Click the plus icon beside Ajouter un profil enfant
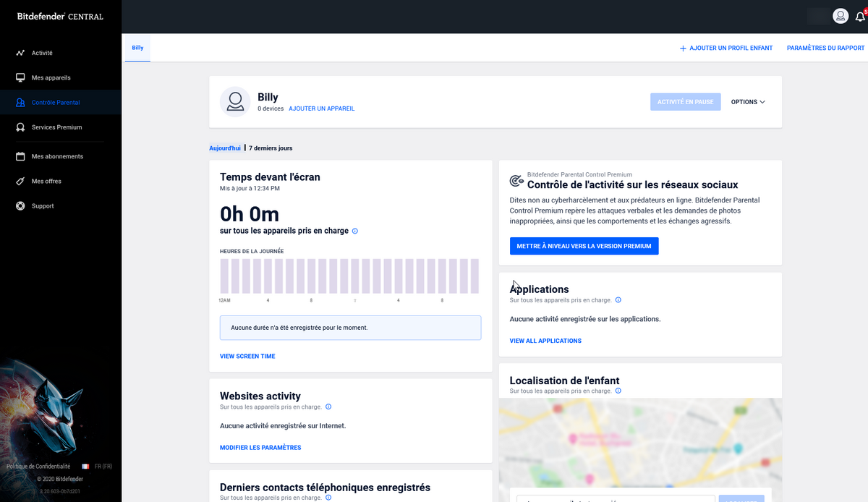868x502 pixels. click(x=683, y=48)
